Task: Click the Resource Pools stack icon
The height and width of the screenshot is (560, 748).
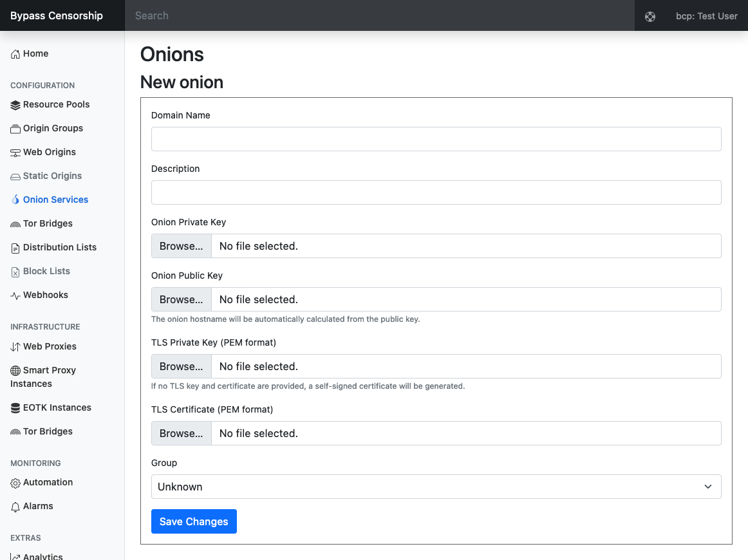Action: click(15, 105)
